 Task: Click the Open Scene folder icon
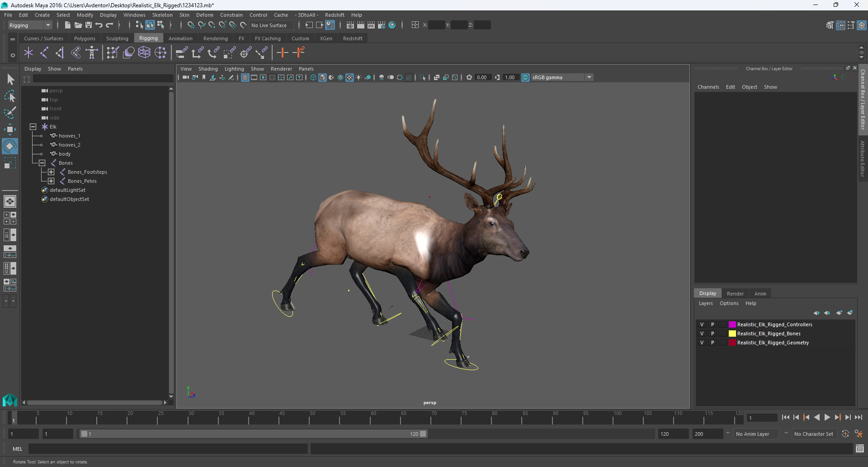pos(78,25)
